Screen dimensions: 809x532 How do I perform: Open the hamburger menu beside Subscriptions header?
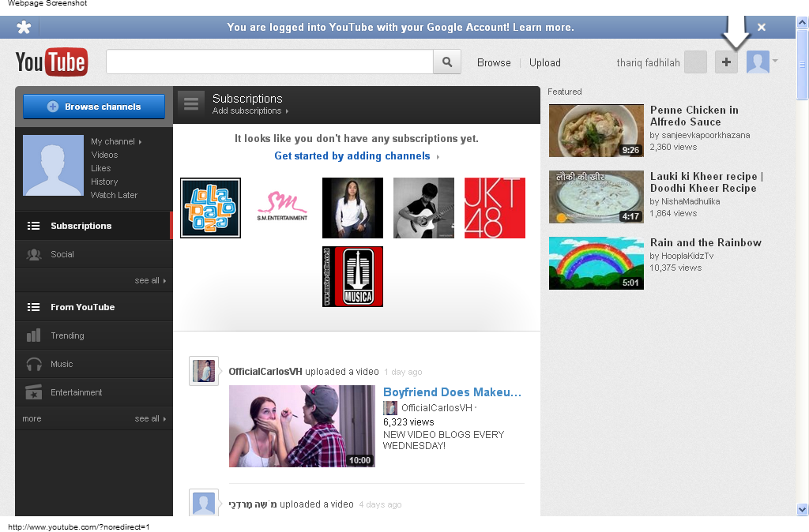pyautogui.click(x=190, y=103)
